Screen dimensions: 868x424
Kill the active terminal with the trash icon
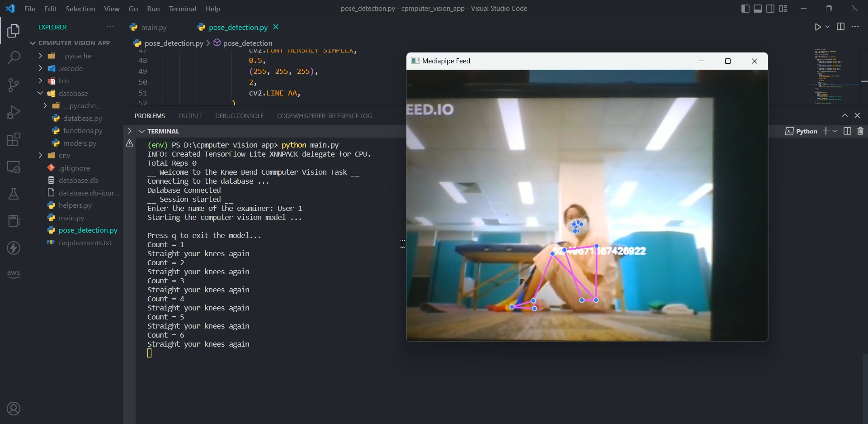coord(860,131)
